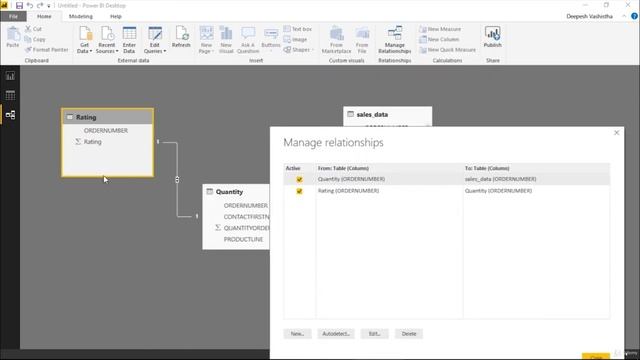The image size is (640, 360).
Task: Click Copy in Clipboard group
Action: tap(35, 39)
